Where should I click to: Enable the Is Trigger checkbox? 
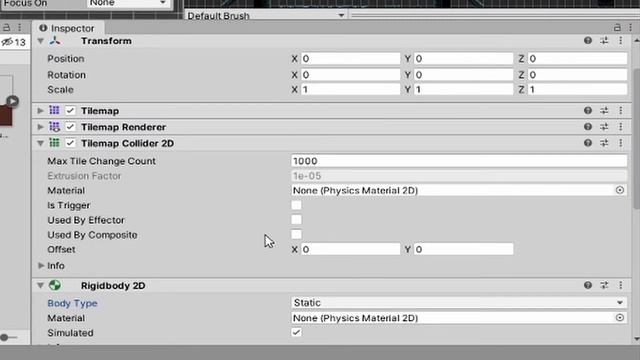pos(296,205)
